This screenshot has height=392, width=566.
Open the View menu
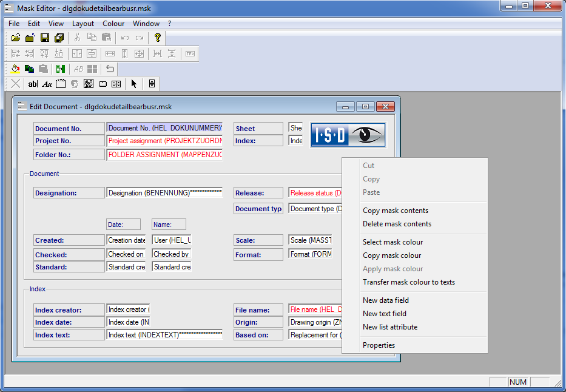coord(56,24)
